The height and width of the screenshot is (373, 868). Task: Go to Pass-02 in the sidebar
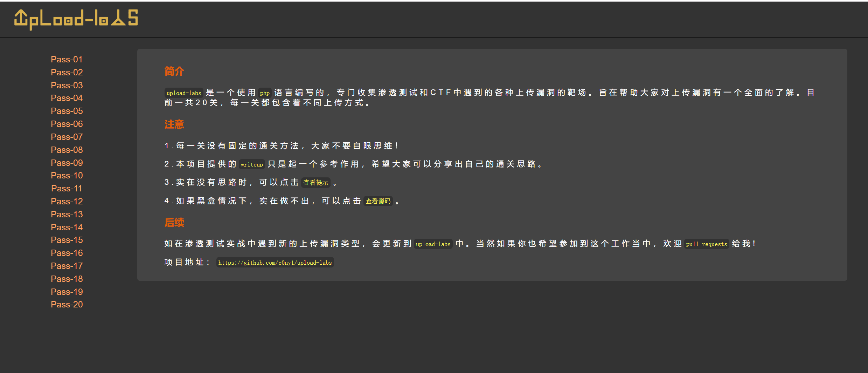tap(67, 73)
